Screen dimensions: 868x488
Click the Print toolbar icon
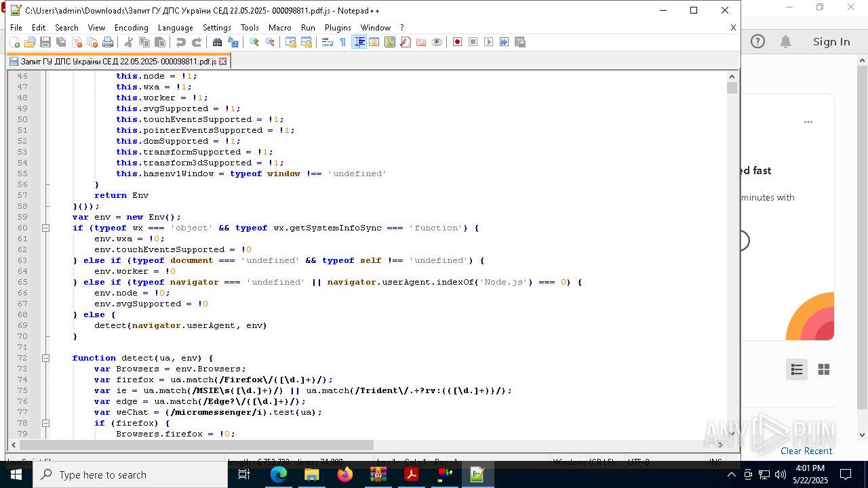108,42
